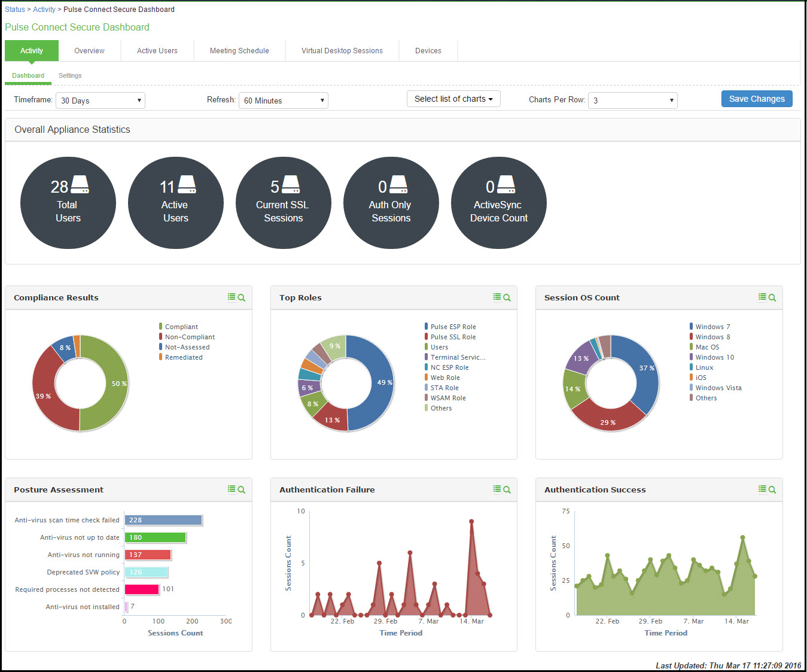This screenshot has width=807, height=672.
Task: Click magnifier icon in Authentication Failure
Action: (507, 489)
